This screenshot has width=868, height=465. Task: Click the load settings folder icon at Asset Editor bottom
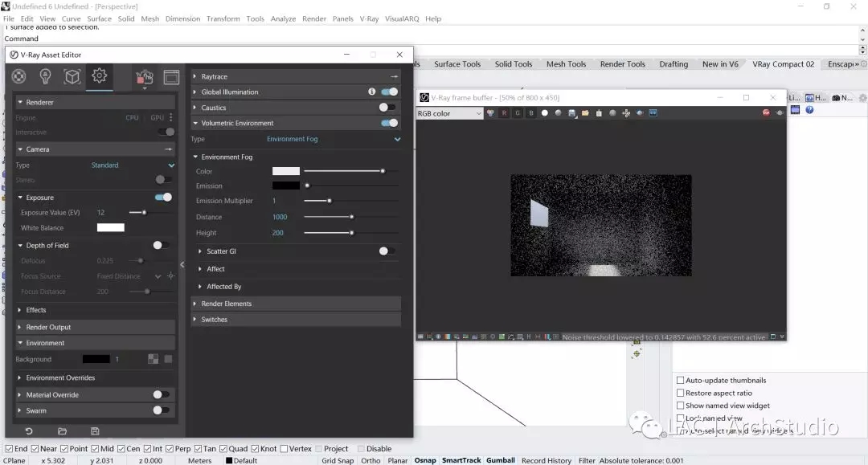coord(62,430)
